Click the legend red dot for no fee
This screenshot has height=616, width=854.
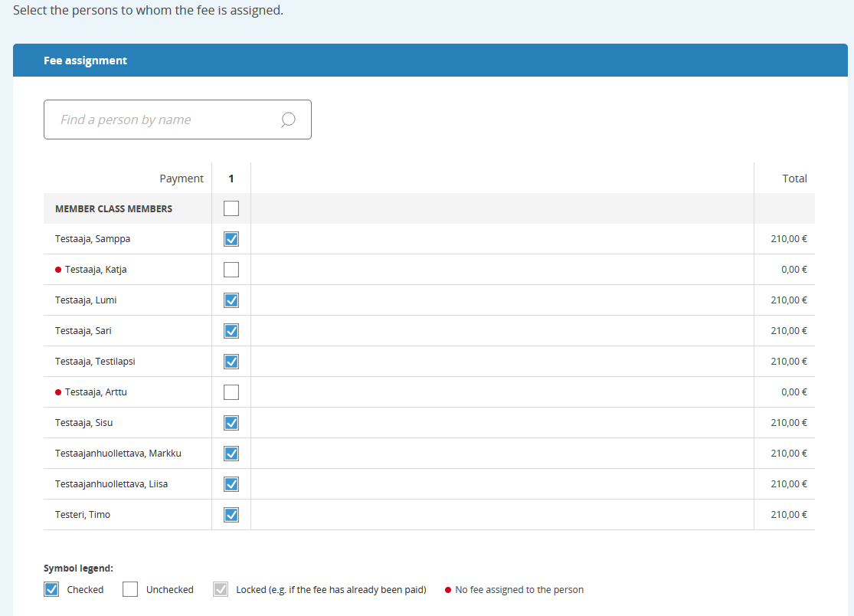coord(448,590)
